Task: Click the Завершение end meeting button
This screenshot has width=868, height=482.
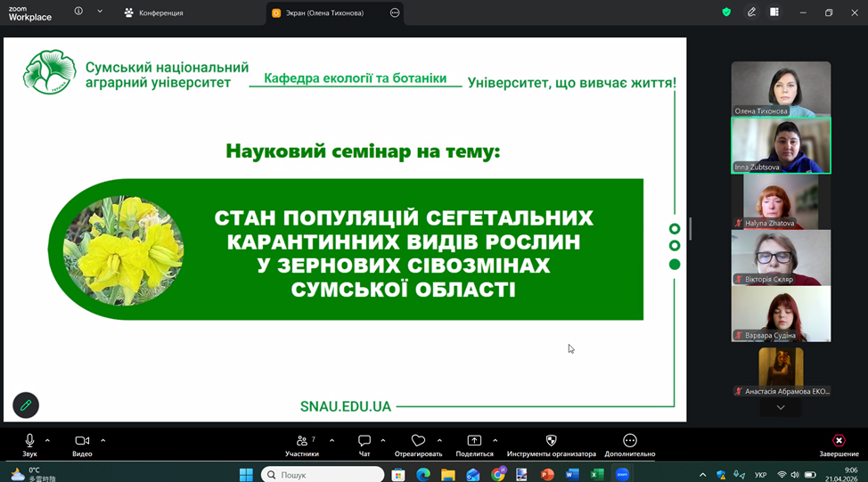Action: (839, 444)
